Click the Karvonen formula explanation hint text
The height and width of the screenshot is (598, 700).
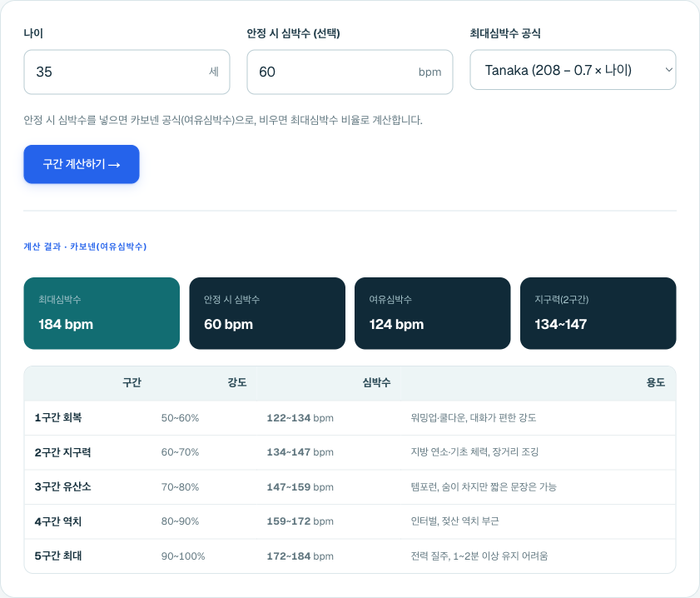pyautogui.click(x=223, y=120)
